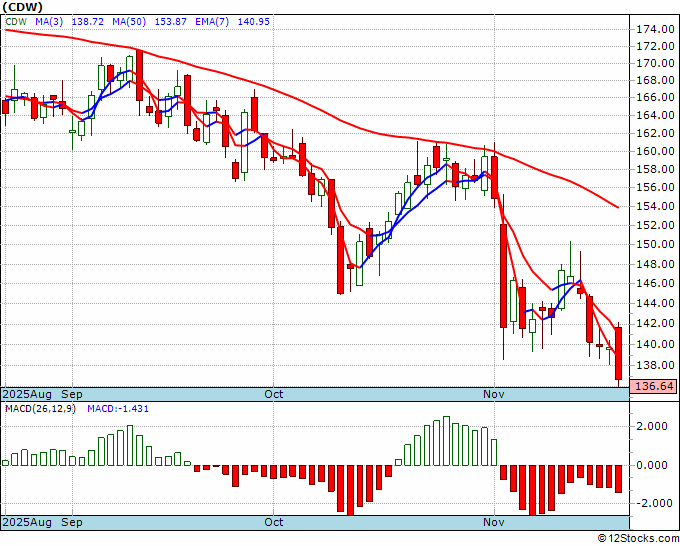Click the 166.00 price axis label
The width and height of the screenshot is (680, 546).
coord(655,98)
